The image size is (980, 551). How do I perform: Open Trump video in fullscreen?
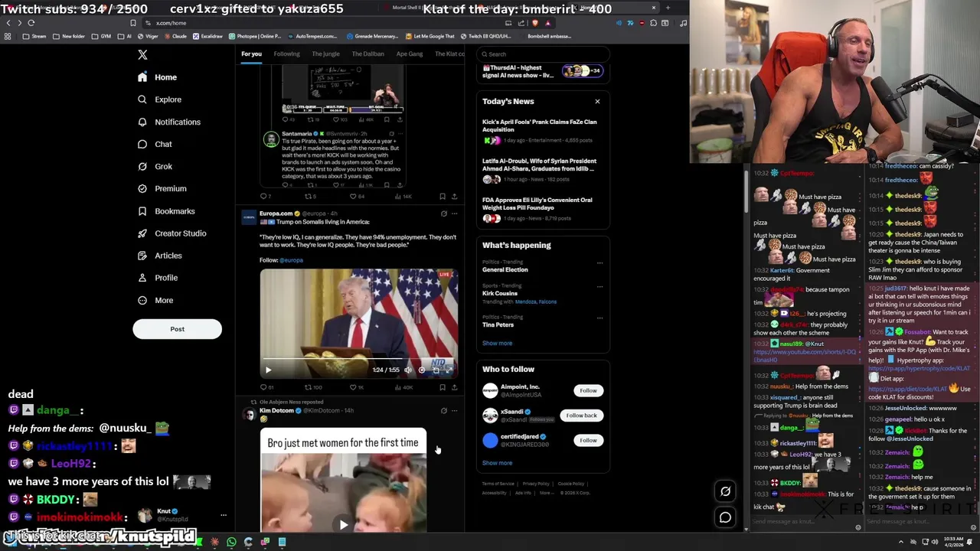[x=450, y=370]
